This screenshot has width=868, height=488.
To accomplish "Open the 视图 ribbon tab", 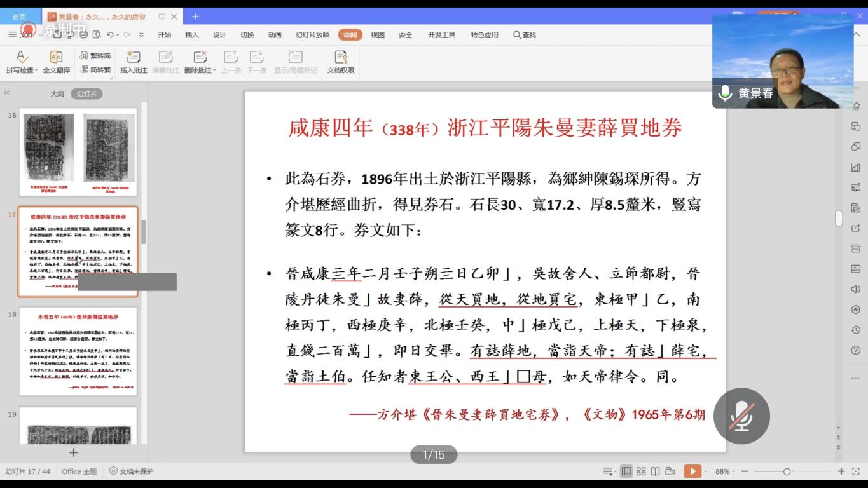I will click(x=378, y=35).
